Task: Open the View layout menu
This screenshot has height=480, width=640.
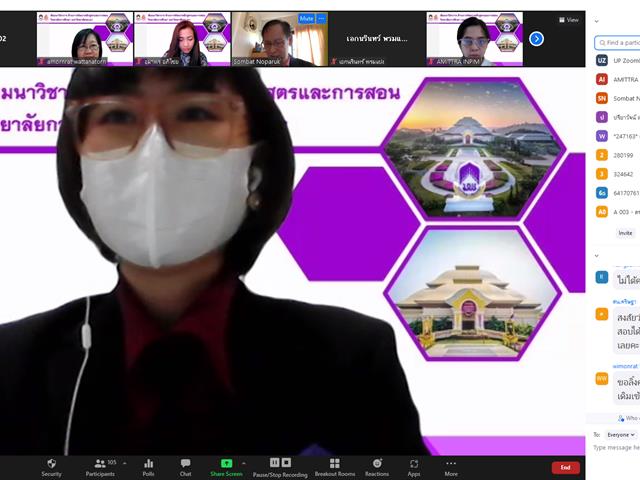Action: pos(569,20)
